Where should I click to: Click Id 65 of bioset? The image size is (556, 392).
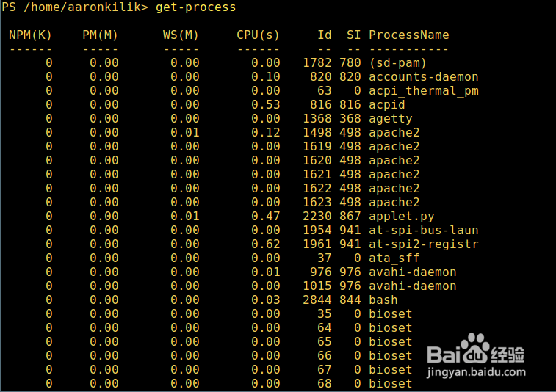[325, 341]
